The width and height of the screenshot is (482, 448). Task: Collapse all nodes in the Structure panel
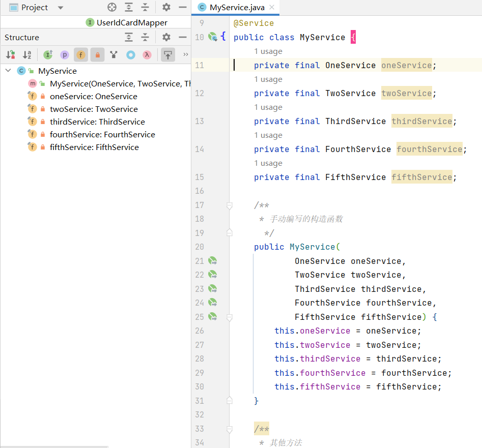click(145, 37)
